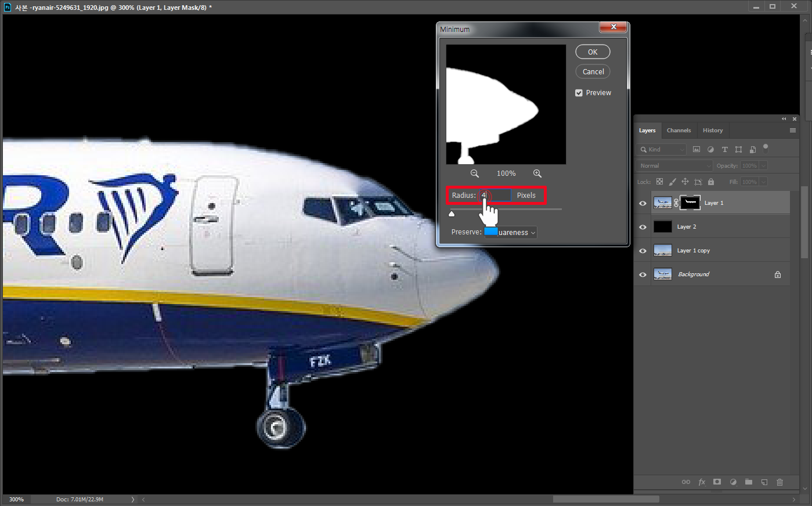Click the Delete layer trash icon
The image size is (812, 506).
tap(780, 482)
